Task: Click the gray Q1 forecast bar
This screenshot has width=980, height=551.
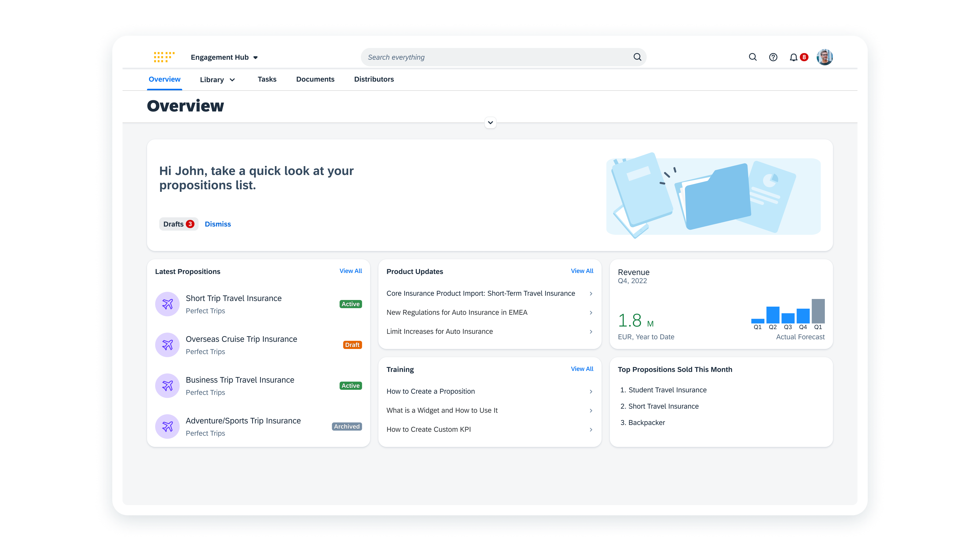Action: (x=818, y=311)
